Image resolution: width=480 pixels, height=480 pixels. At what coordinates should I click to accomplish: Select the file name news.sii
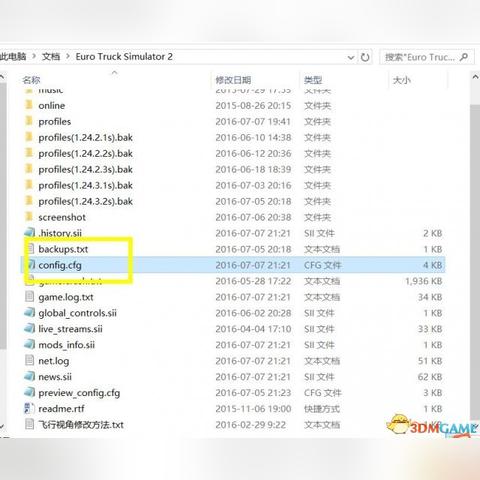(55, 377)
